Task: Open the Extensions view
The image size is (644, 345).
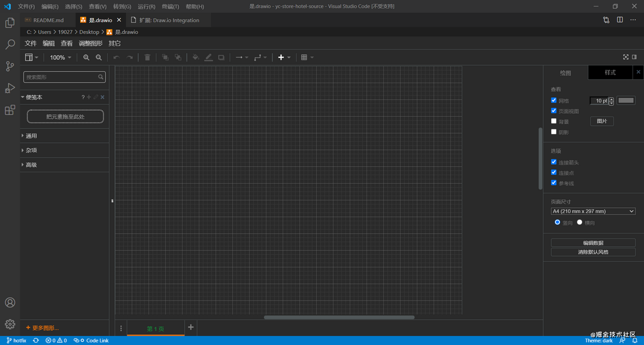Action: coord(10,110)
